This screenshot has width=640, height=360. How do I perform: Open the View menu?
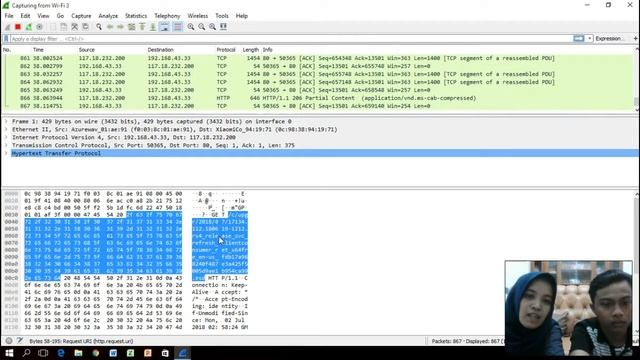(x=43, y=16)
